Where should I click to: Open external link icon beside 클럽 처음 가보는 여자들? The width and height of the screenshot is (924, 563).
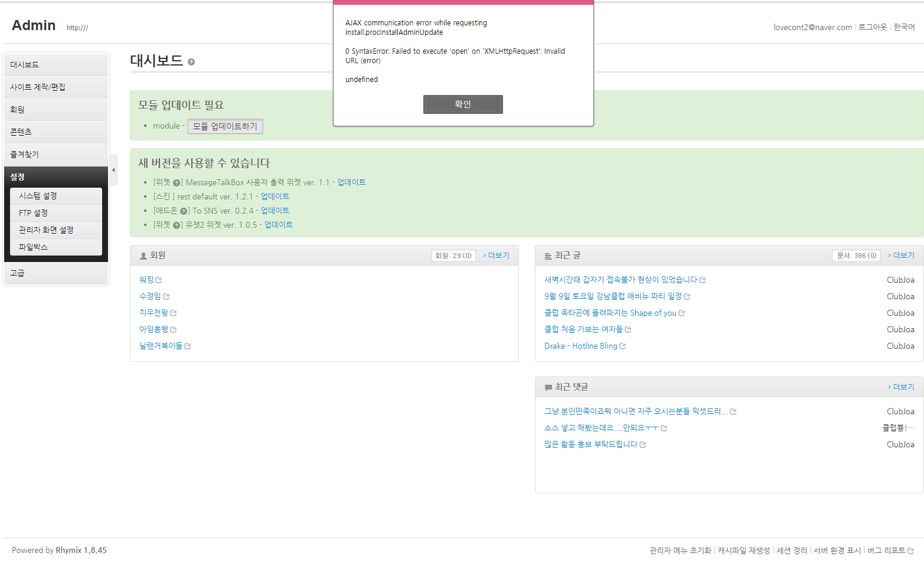tap(628, 330)
